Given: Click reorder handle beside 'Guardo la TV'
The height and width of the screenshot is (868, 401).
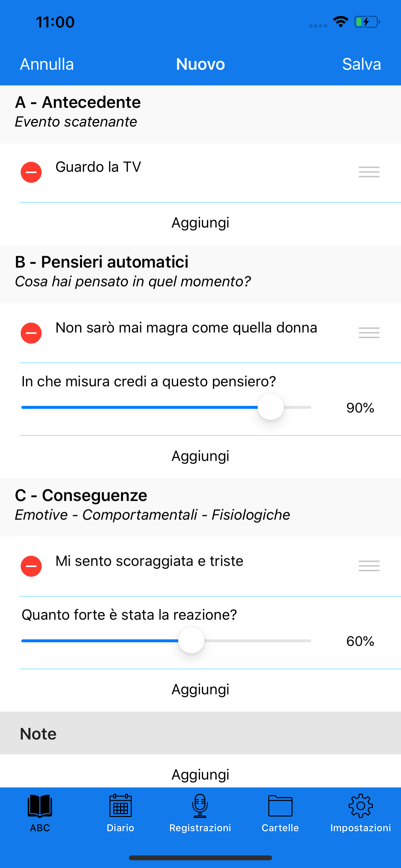Looking at the screenshot, I should 369,172.
